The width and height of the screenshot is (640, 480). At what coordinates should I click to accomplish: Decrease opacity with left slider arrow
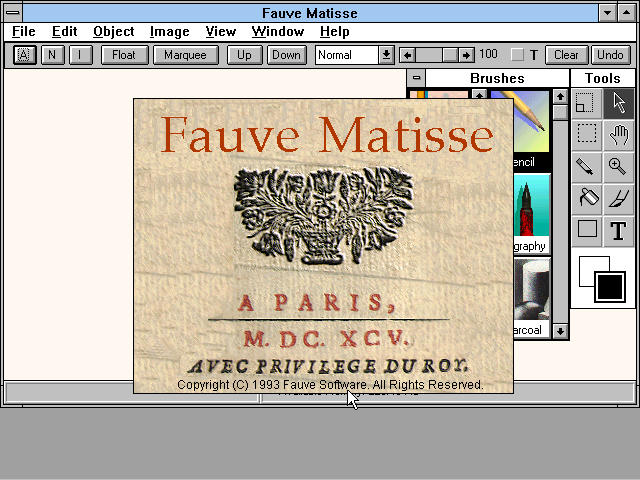(407, 55)
